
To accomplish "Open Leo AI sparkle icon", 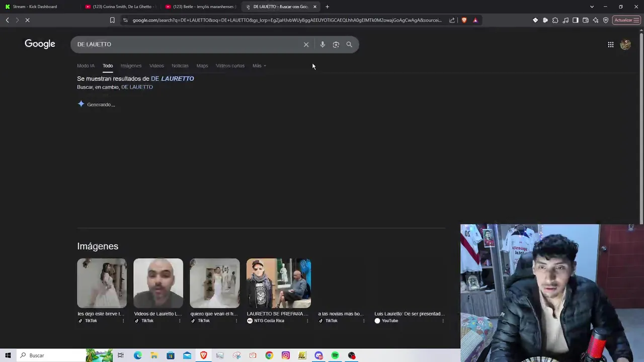I will (x=596, y=20).
